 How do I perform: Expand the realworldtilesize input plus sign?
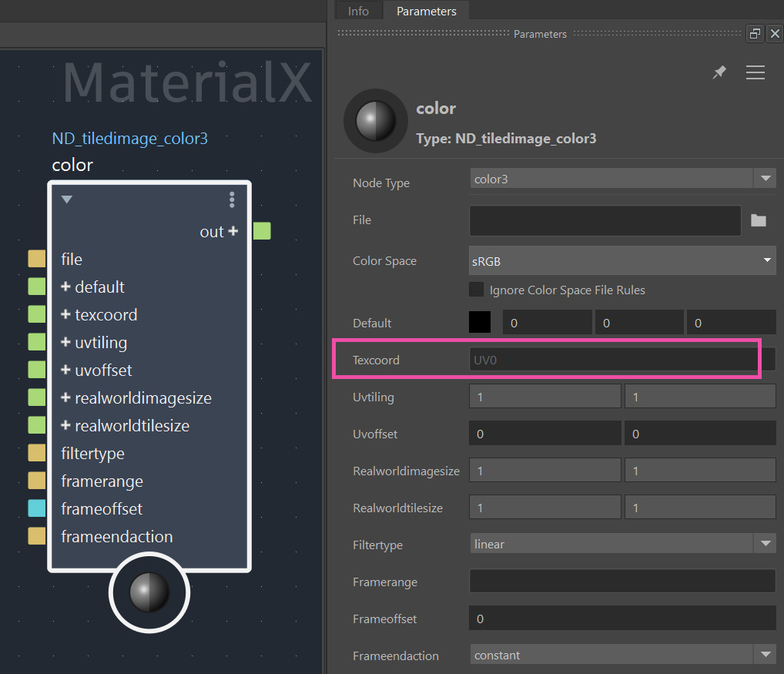(65, 425)
